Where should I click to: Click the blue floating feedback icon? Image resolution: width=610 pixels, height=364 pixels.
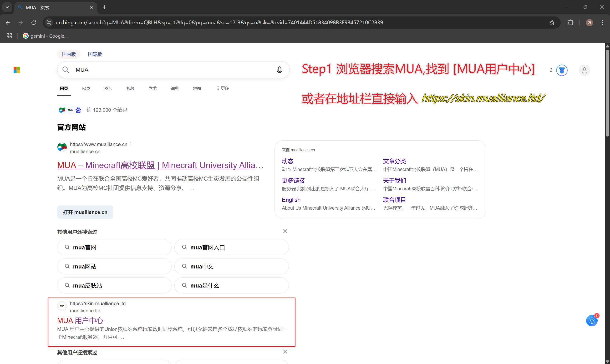coord(592,321)
